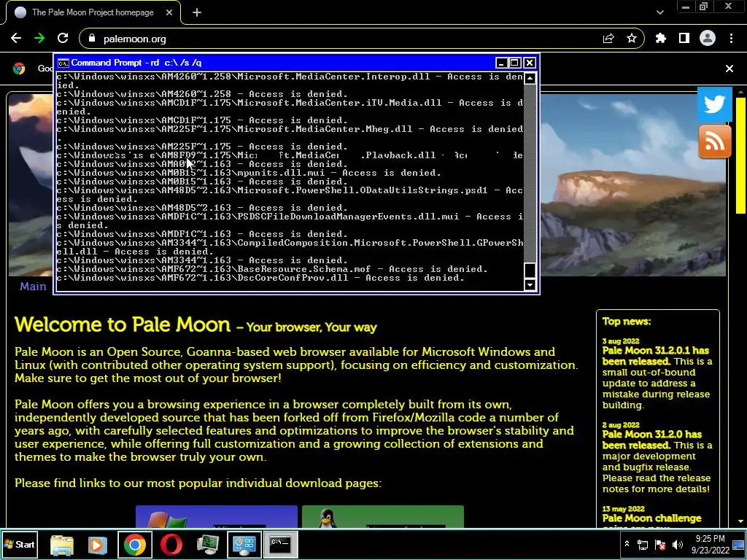The width and height of the screenshot is (747, 560).
Task: Click Command Prompt scrollbar down arrow
Action: (530, 285)
